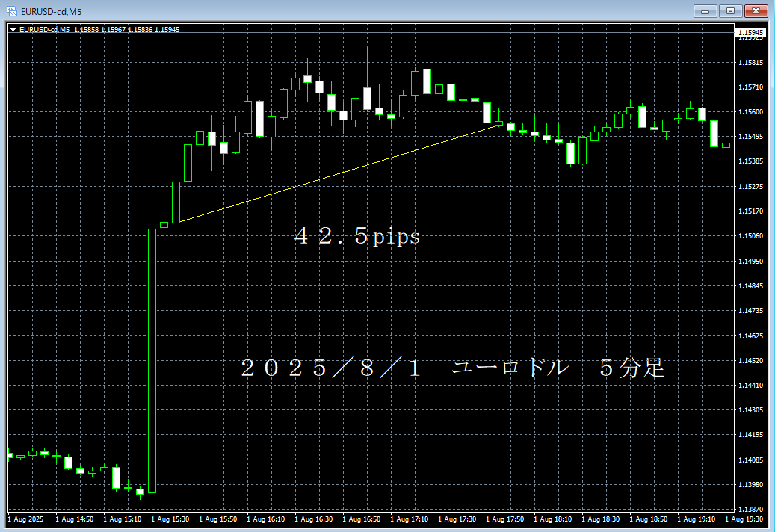Click time axis label 1 Aug 18:50

tap(649, 519)
